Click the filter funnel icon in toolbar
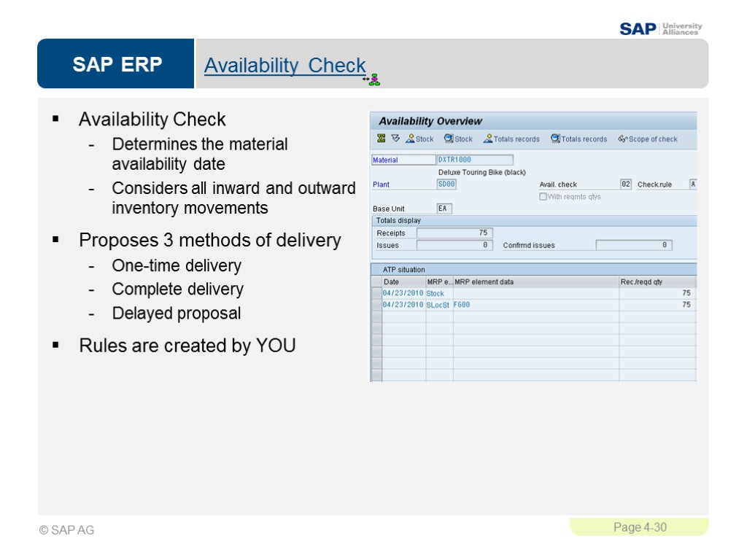 (395, 138)
